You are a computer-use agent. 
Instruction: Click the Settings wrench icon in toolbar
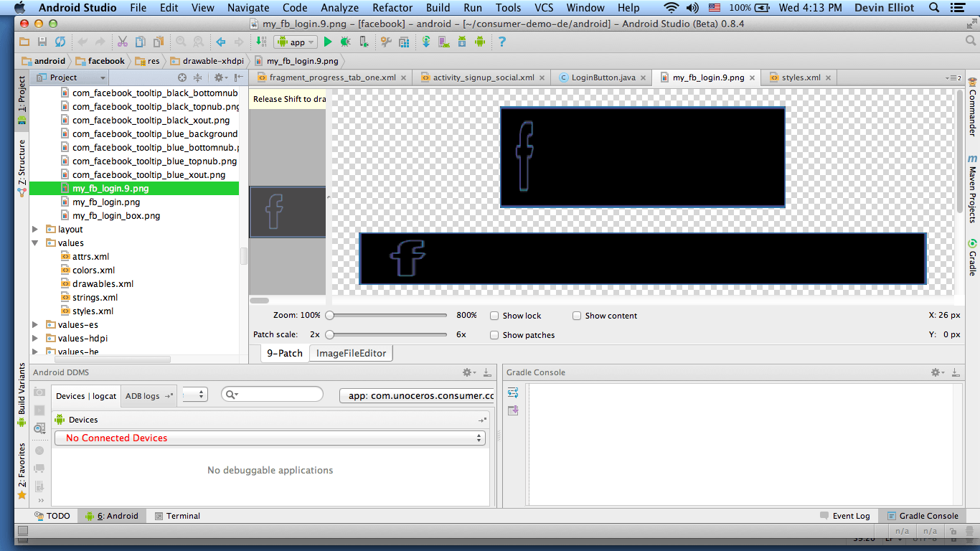[x=386, y=42]
